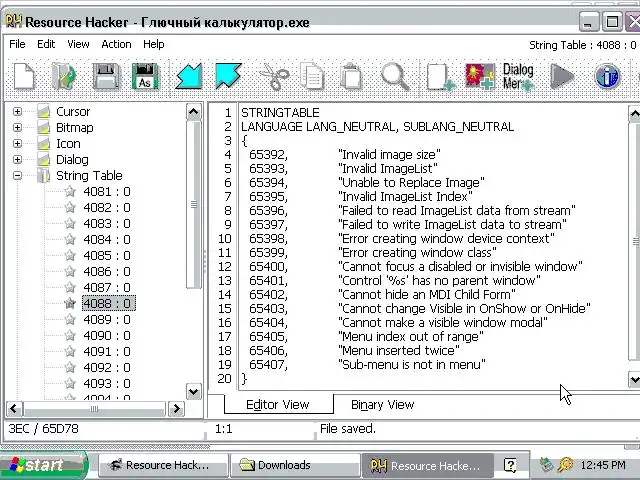Click the first cyan arrow toolbar icon
640x480 pixels.
click(x=189, y=76)
